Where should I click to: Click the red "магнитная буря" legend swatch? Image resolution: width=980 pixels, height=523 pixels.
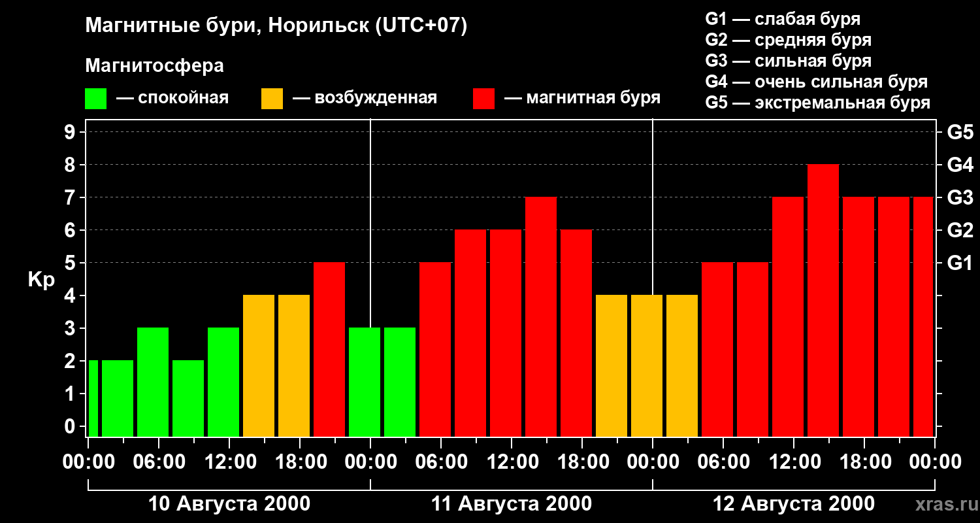[483, 98]
